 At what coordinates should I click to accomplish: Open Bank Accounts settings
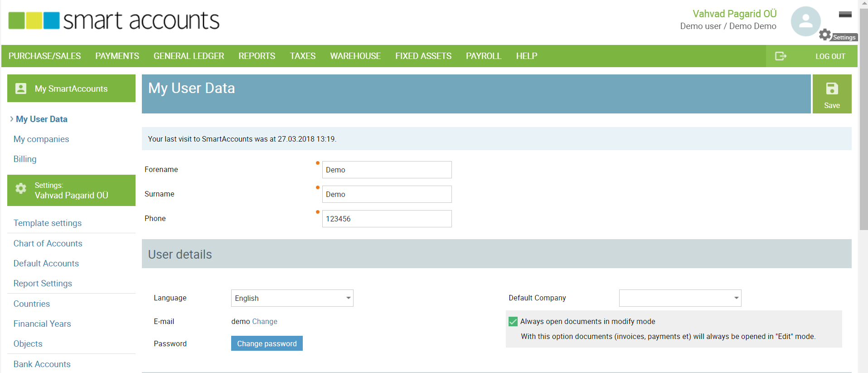coord(42,364)
